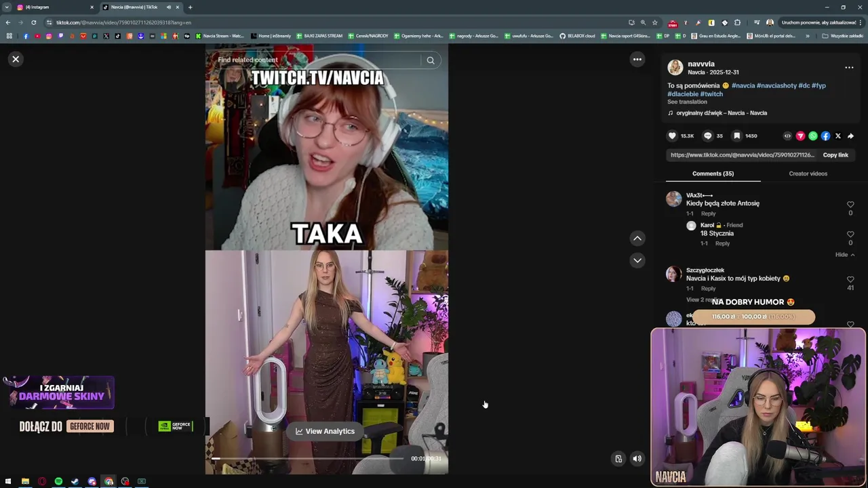Seek in the video progress bar
The width and height of the screenshot is (868, 488).
tap(307, 459)
